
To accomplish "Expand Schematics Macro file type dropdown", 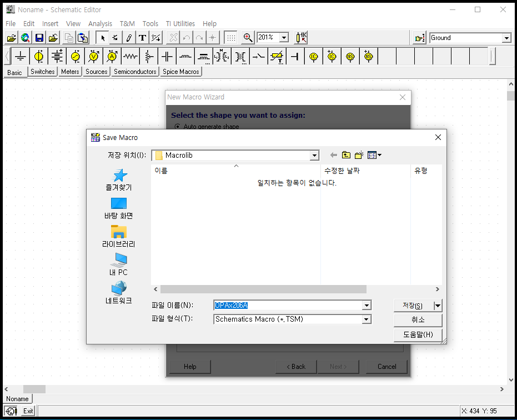I will coord(366,319).
